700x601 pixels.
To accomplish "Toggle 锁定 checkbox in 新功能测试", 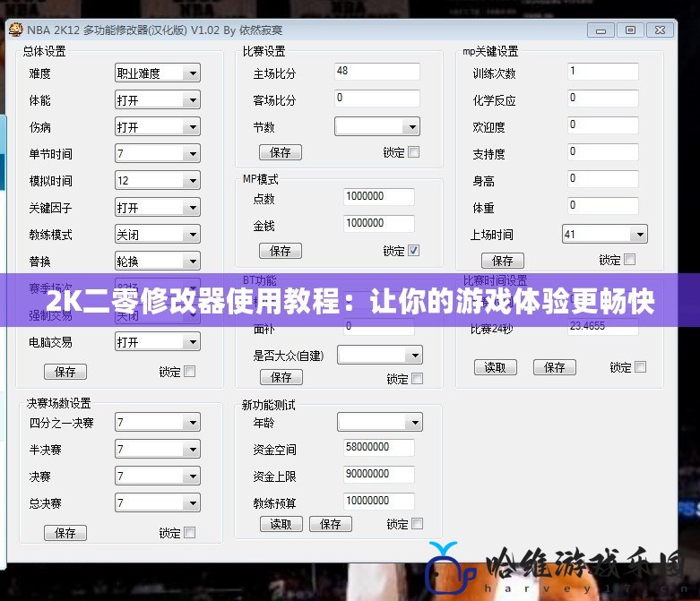I will tap(417, 523).
